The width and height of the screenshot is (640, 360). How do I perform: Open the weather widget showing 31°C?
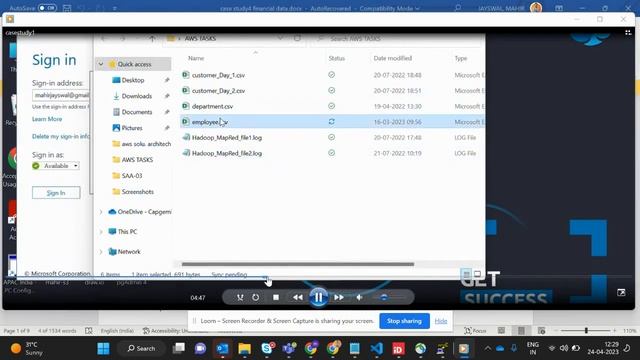(27, 349)
